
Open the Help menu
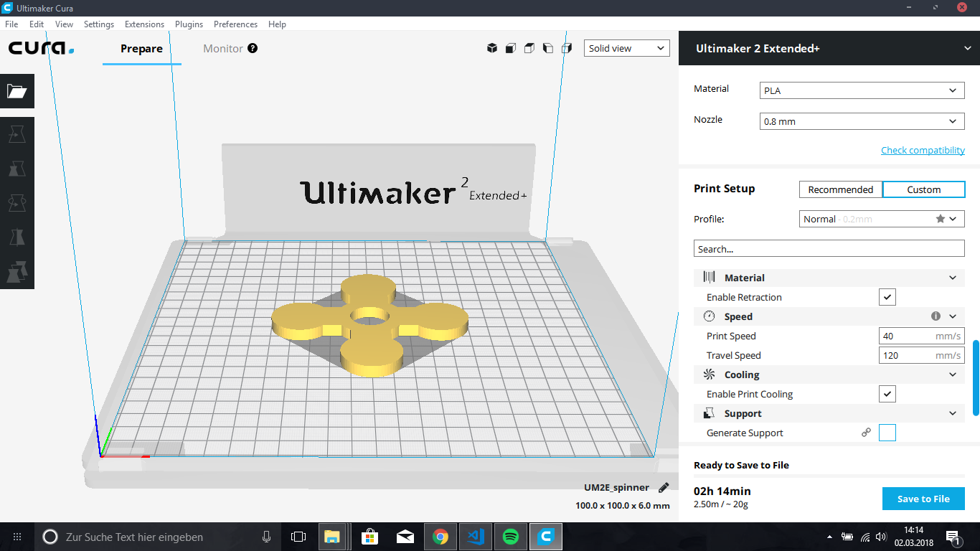277,24
